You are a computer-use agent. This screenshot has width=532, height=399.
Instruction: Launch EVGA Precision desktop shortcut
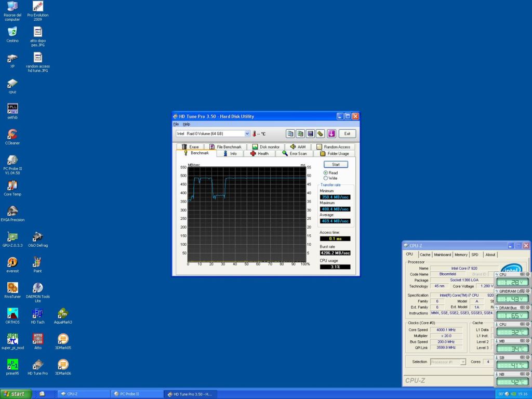coord(12,214)
